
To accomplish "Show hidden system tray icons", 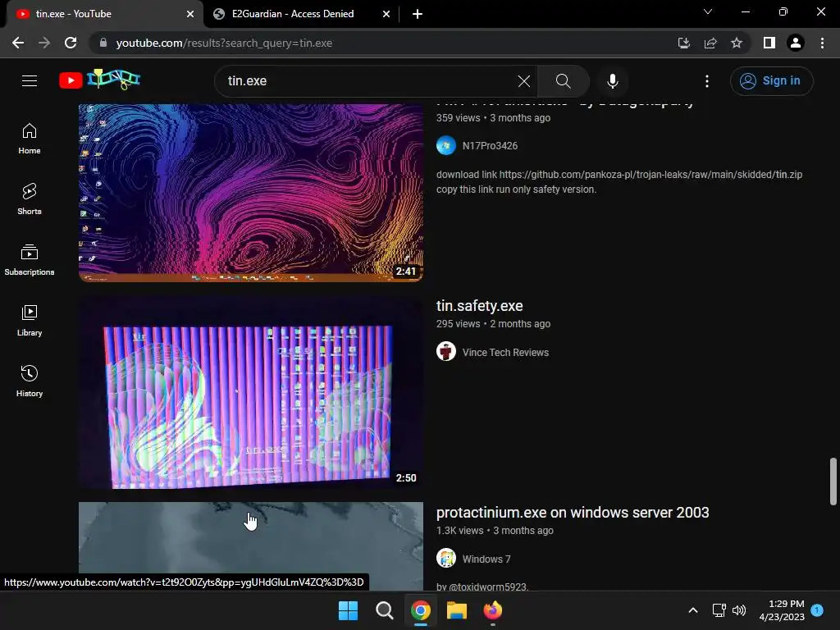I will coord(692,610).
